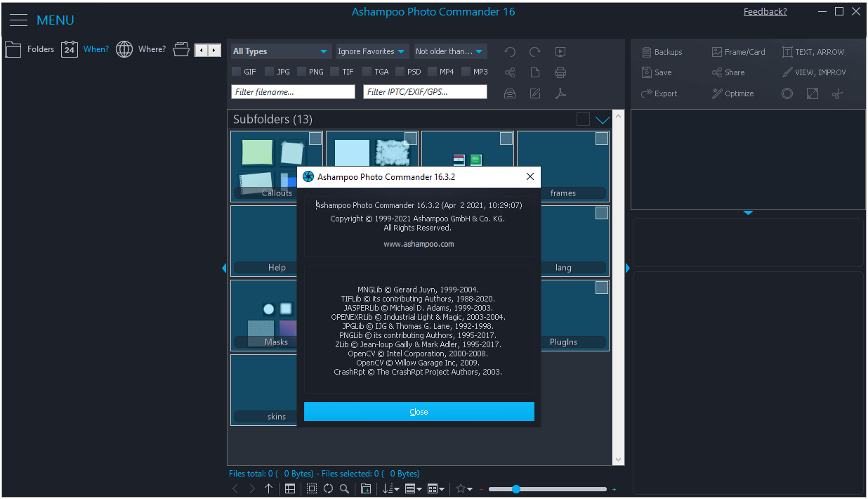Switch to the Where? globe view
The image size is (868, 499).
(x=140, y=49)
